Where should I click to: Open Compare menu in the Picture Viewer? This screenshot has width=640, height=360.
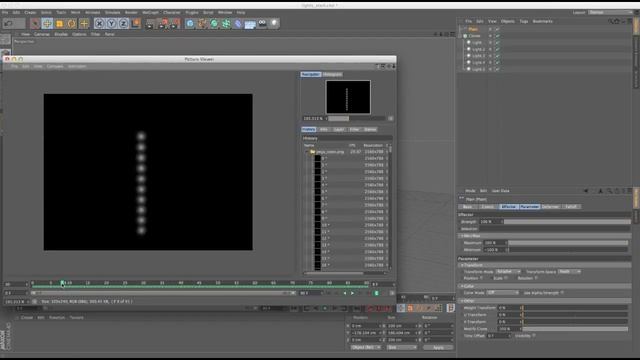click(x=55, y=66)
